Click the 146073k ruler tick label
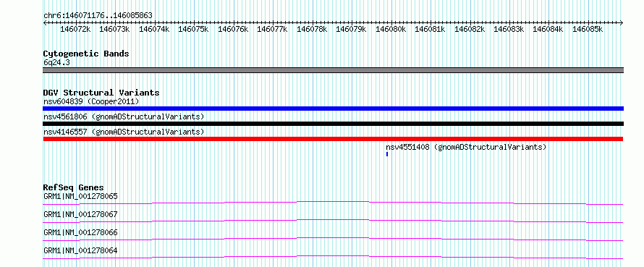This screenshot has height=267, width=644. point(114,29)
